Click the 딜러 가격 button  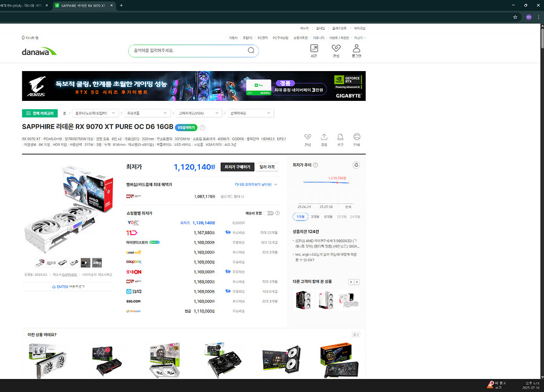267,167
